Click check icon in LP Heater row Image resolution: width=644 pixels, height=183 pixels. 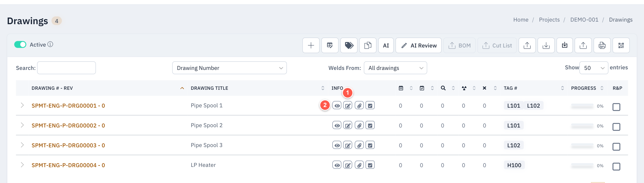(370, 165)
